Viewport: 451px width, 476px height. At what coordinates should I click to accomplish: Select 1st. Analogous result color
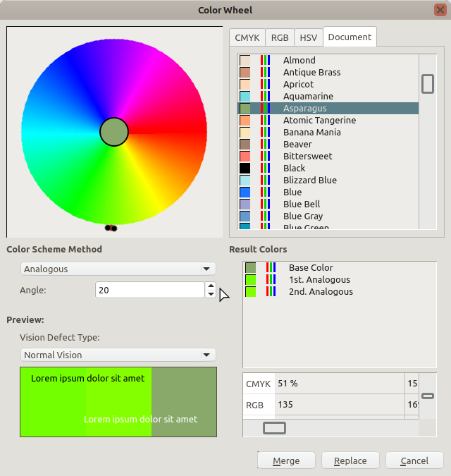pos(319,280)
